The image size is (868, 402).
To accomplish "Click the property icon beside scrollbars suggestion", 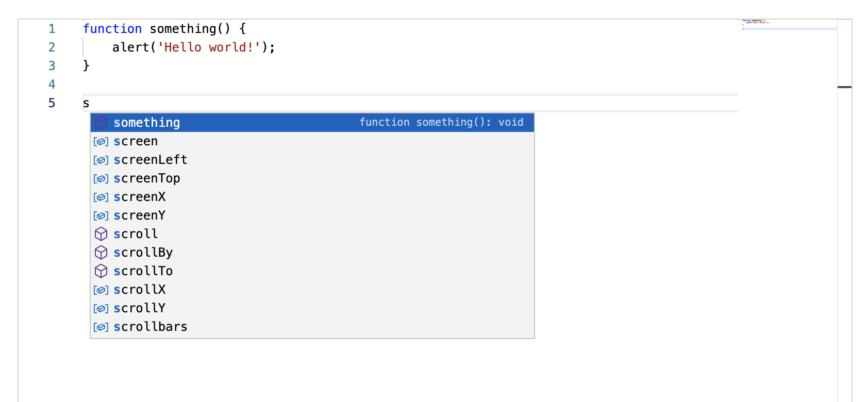I will pos(101,327).
